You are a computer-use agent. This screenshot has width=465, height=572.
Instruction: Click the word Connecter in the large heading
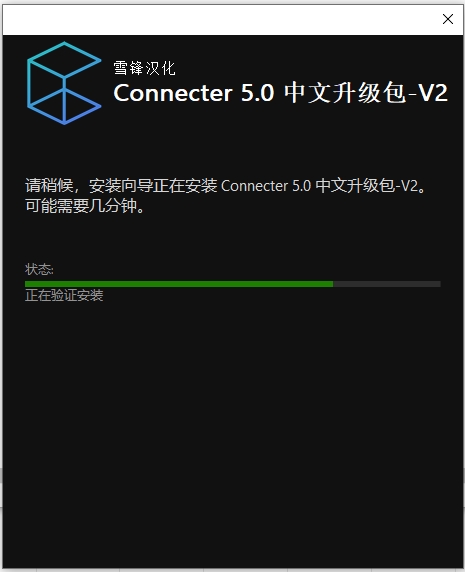[x=173, y=93]
